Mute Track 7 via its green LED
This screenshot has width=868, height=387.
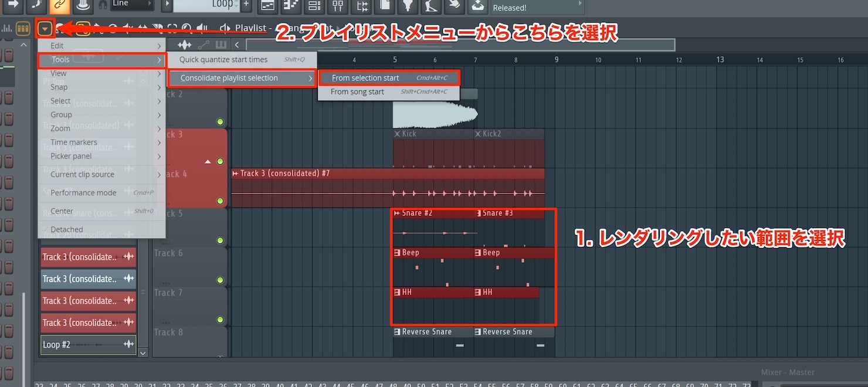[220, 320]
